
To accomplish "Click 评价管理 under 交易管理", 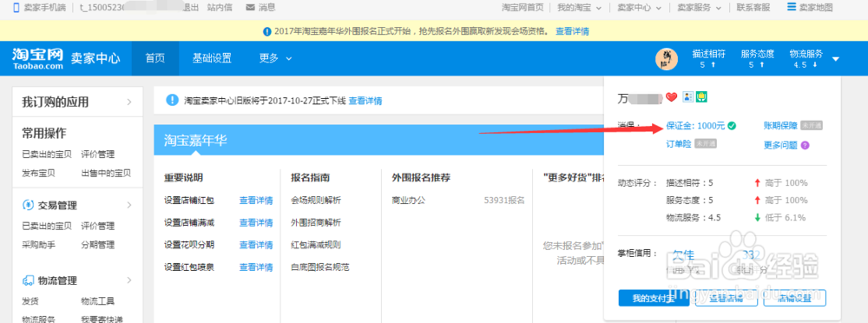I will (98, 226).
